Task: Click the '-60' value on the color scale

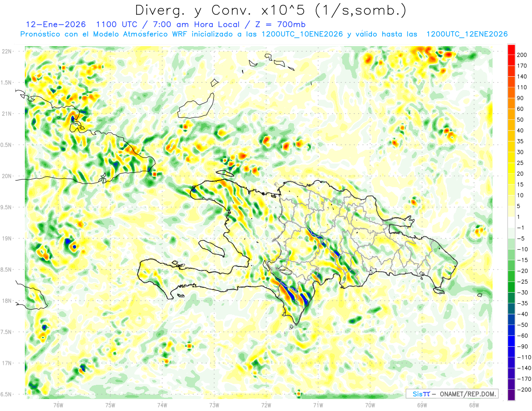Action: (x=522, y=336)
